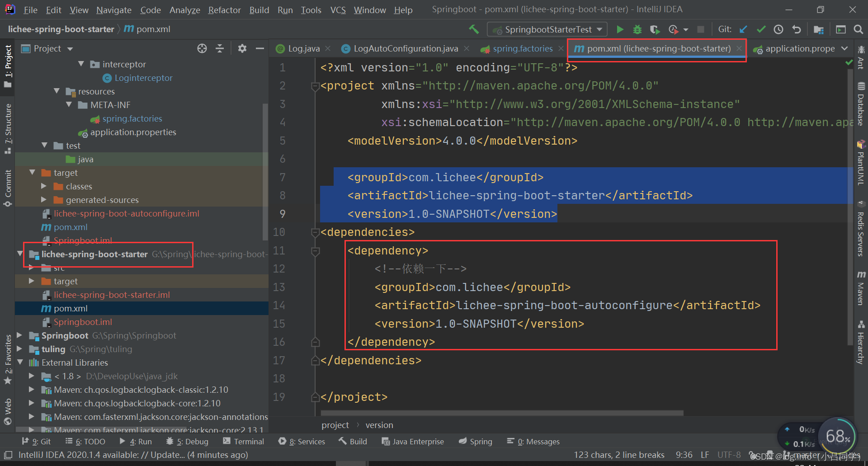Open 0: Messages tool window
The width and height of the screenshot is (868, 466).
pyautogui.click(x=533, y=442)
